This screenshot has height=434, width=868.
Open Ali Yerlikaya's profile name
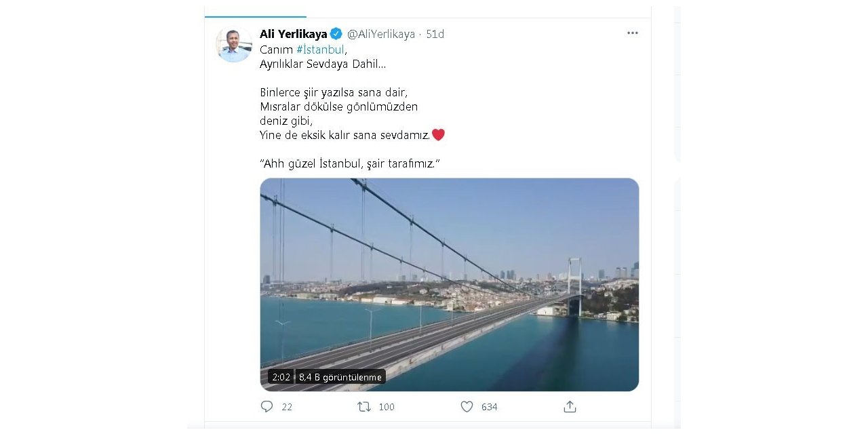tap(292, 33)
